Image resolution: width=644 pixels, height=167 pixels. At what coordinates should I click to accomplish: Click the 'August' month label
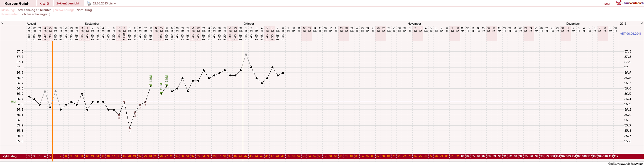pos(31,24)
